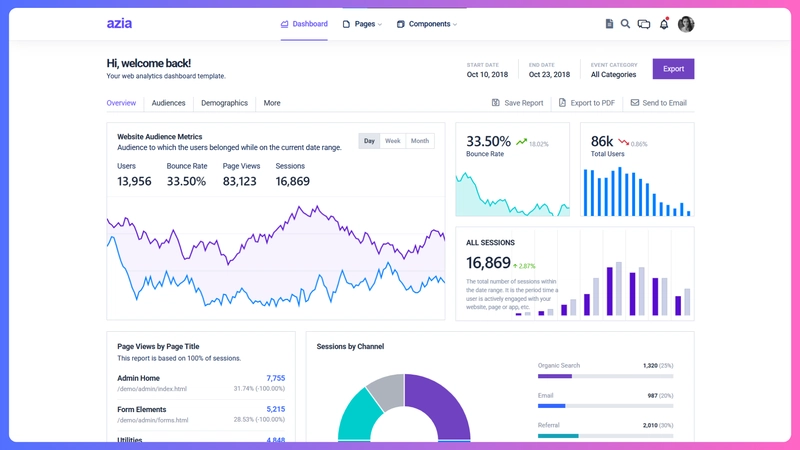
Task: Switch to the Demographics tab
Action: tap(224, 103)
